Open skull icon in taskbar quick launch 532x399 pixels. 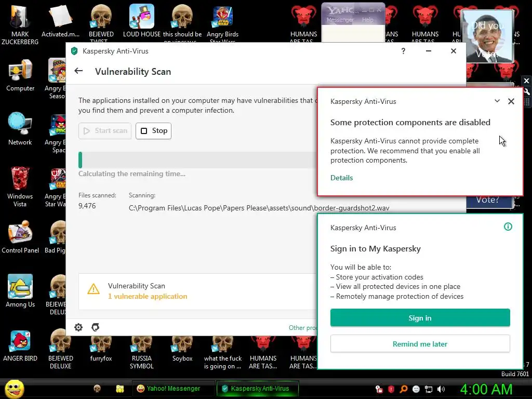(97, 389)
